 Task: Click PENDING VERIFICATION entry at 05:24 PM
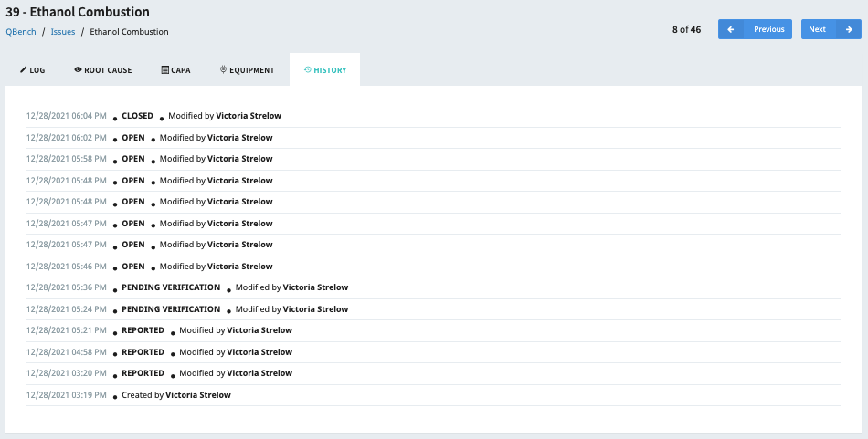433,309
